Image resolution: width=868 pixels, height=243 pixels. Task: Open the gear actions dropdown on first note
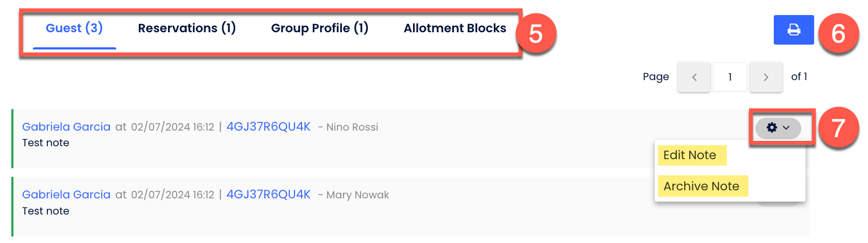pyautogui.click(x=778, y=128)
